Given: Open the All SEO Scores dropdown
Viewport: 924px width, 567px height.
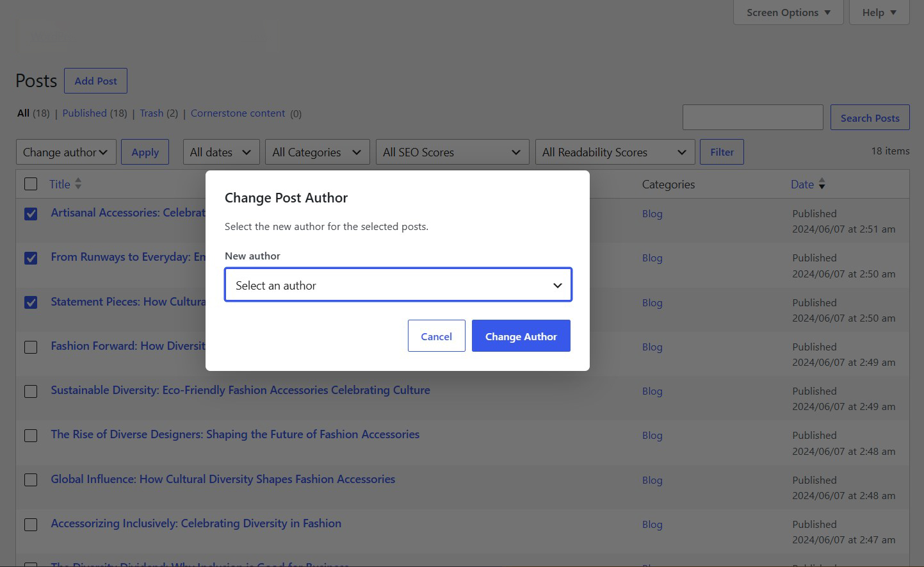Looking at the screenshot, I should tap(452, 152).
